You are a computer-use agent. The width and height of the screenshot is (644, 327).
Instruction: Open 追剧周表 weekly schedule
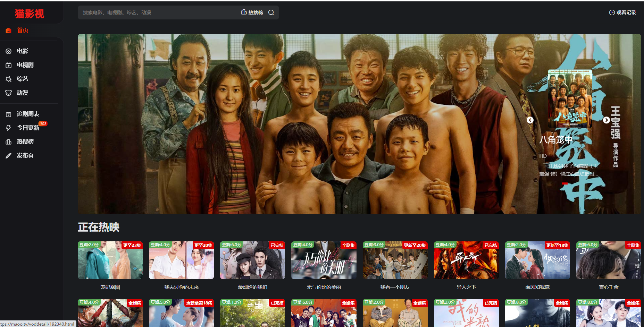28,114
